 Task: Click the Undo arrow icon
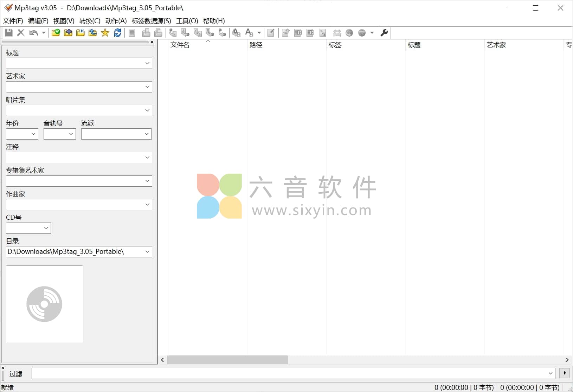tap(33, 33)
